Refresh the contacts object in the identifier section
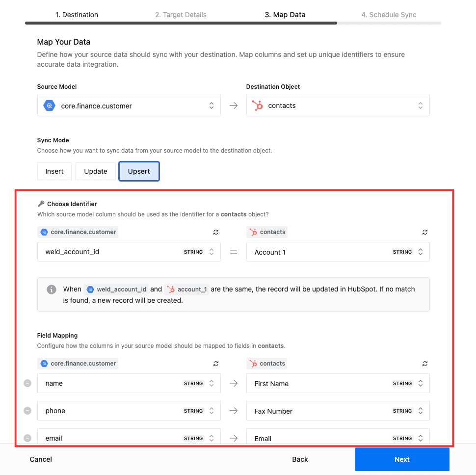476x475 pixels. (x=425, y=232)
